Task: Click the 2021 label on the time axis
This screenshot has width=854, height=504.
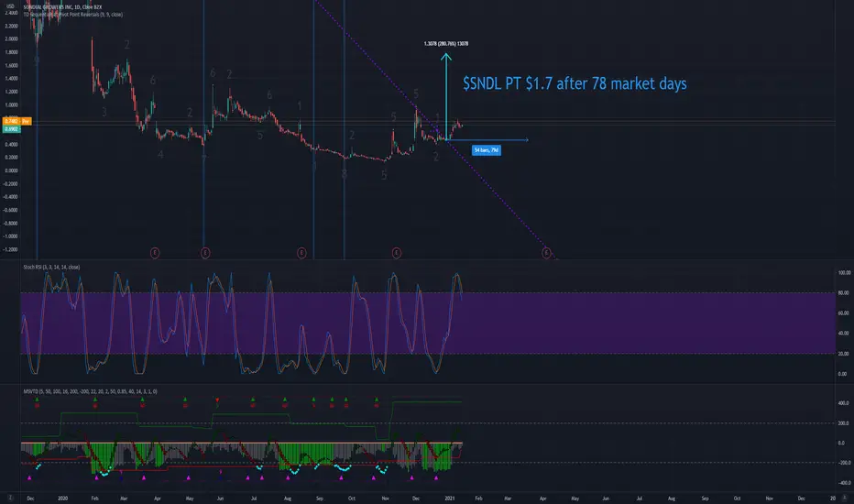Action: pos(450,498)
